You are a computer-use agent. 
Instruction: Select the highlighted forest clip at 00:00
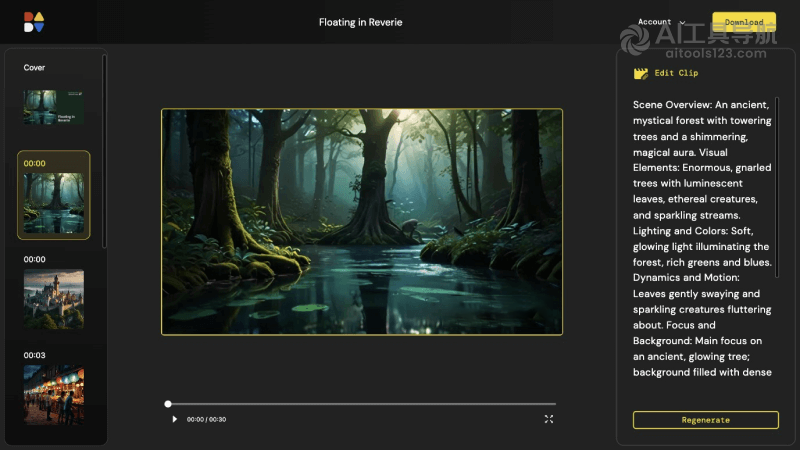pos(54,195)
